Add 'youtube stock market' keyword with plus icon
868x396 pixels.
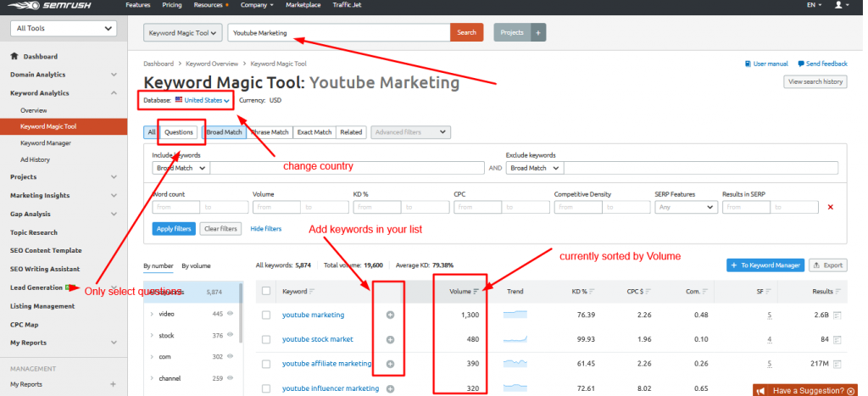390,339
